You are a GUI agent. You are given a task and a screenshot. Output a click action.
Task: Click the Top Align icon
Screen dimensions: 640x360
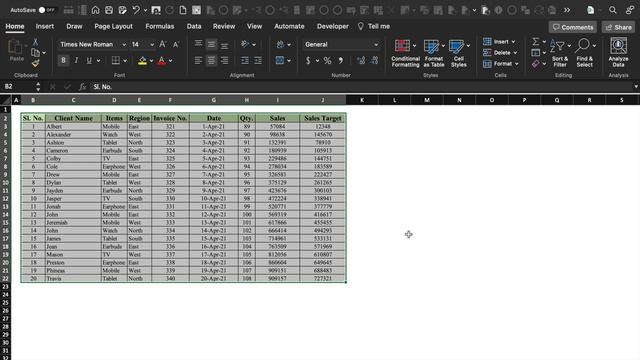[198, 44]
